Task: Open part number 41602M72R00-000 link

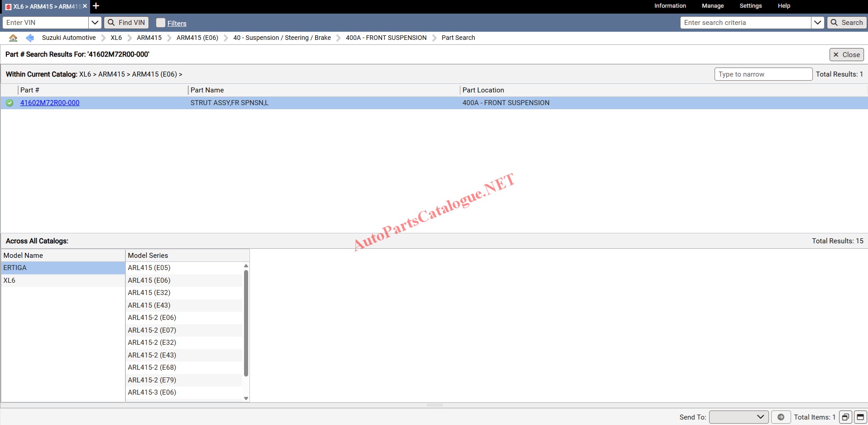Action: point(50,103)
